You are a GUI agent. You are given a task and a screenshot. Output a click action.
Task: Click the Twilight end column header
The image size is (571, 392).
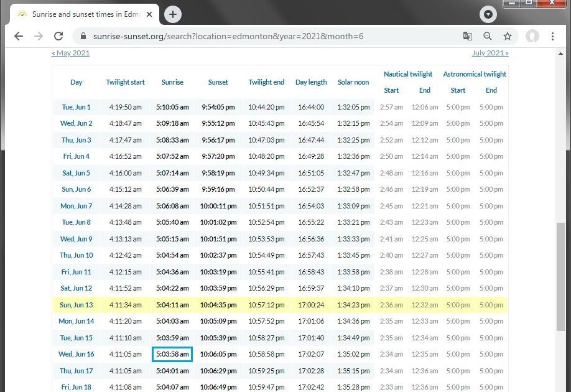click(266, 82)
